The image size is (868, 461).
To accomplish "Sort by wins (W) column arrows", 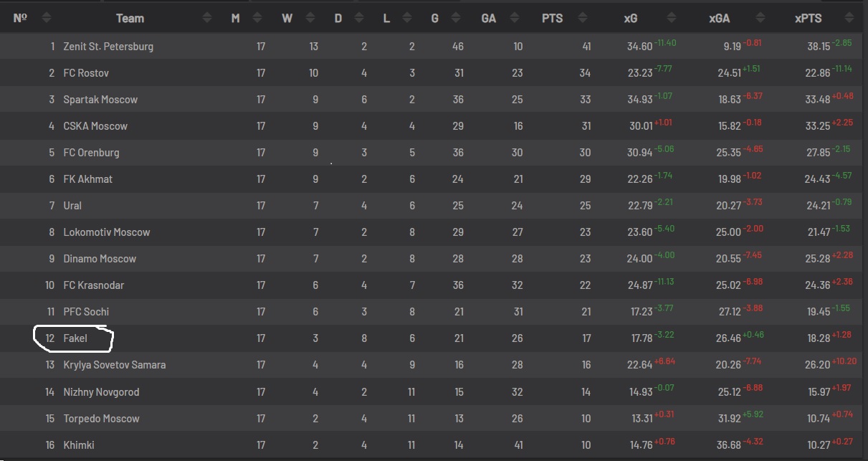I will coord(311,18).
